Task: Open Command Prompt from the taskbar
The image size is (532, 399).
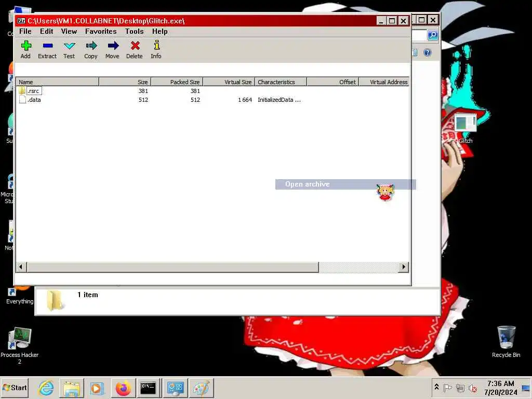Action: (x=148, y=388)
